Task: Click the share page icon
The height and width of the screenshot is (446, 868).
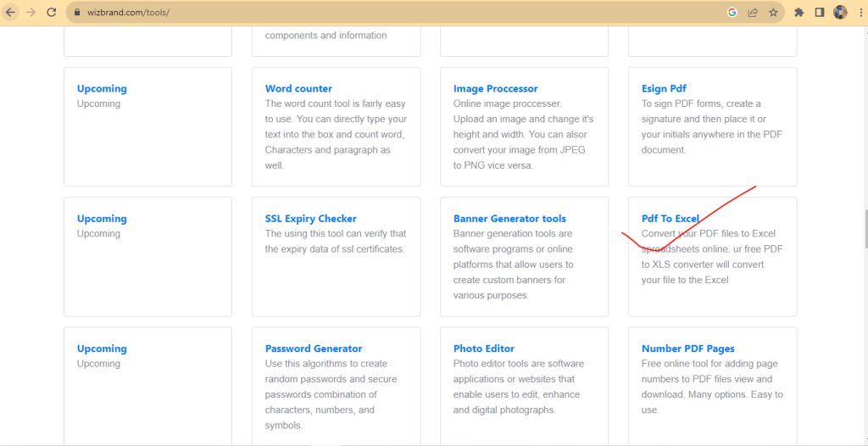Action: (753, 13)
